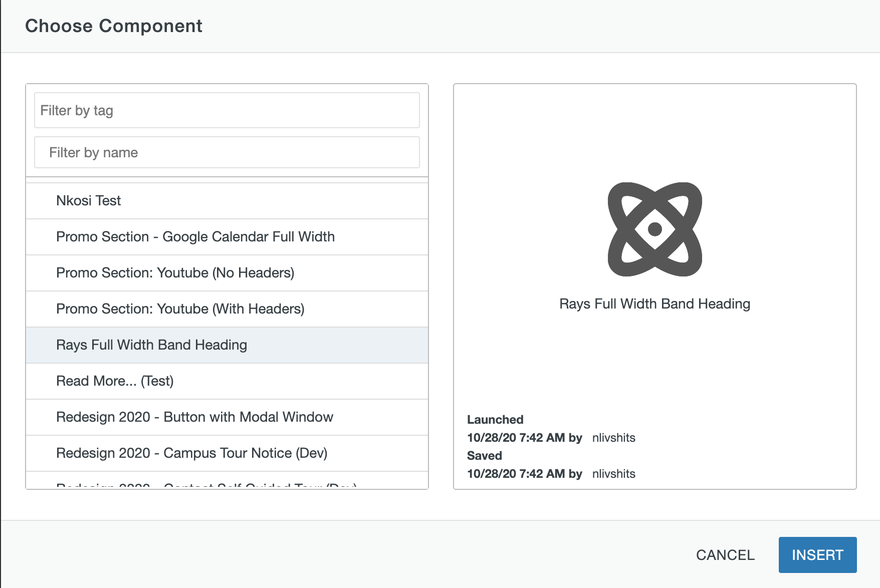880x588 pixels.
Task: Click the partially visible last list item
Action: coord(227,483)
